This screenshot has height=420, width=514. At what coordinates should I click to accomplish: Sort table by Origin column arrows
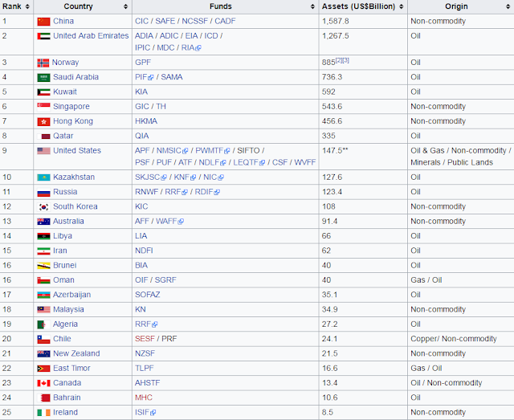(508, 6)
